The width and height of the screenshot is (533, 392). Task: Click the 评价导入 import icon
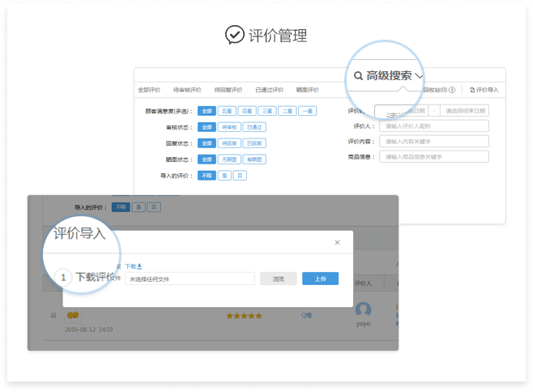(472, 90)
